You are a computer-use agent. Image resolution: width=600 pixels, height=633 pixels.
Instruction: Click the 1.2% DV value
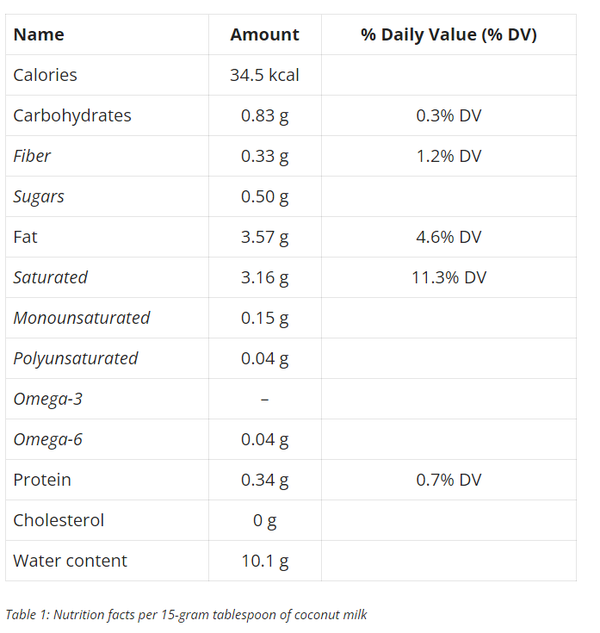pos(448,156)
